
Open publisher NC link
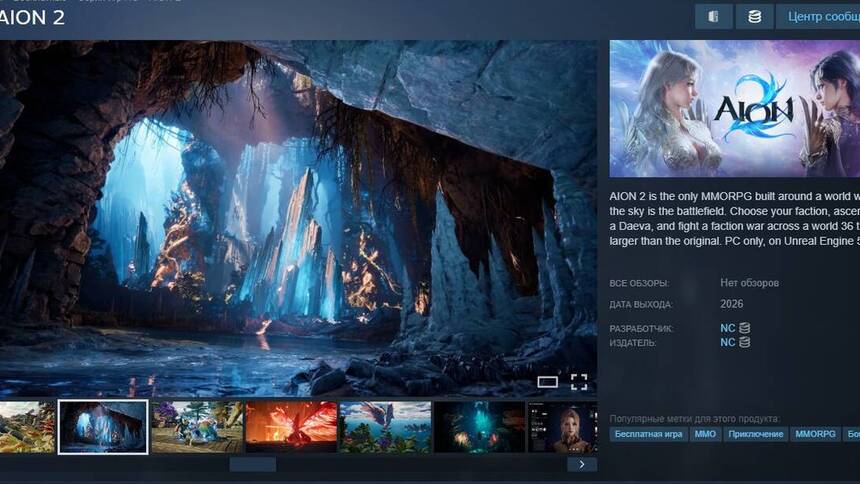pos(727,342)
